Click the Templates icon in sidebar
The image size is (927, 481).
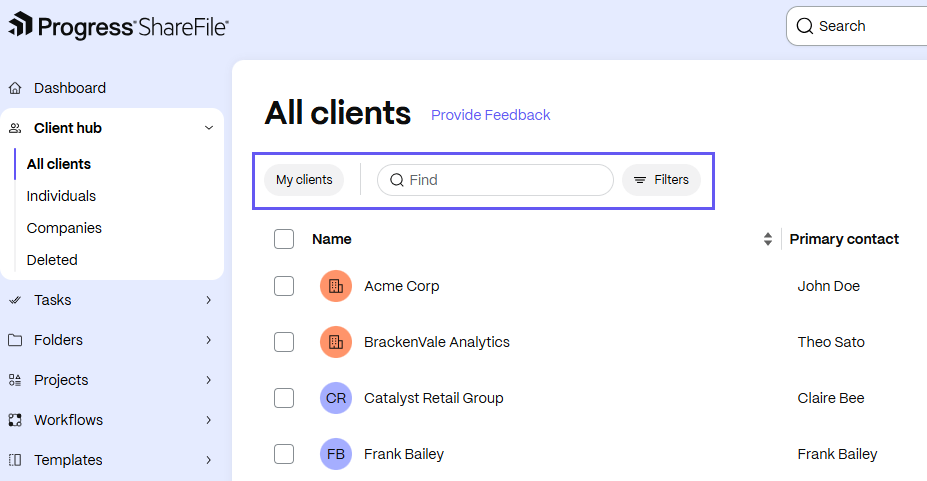pos(15,460)
